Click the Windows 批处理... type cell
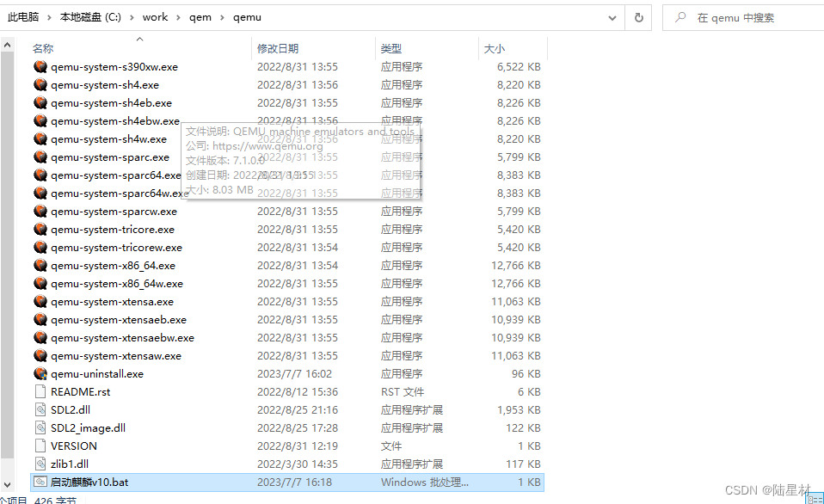Viewport: 824px width, 504px height. [425, 482]
